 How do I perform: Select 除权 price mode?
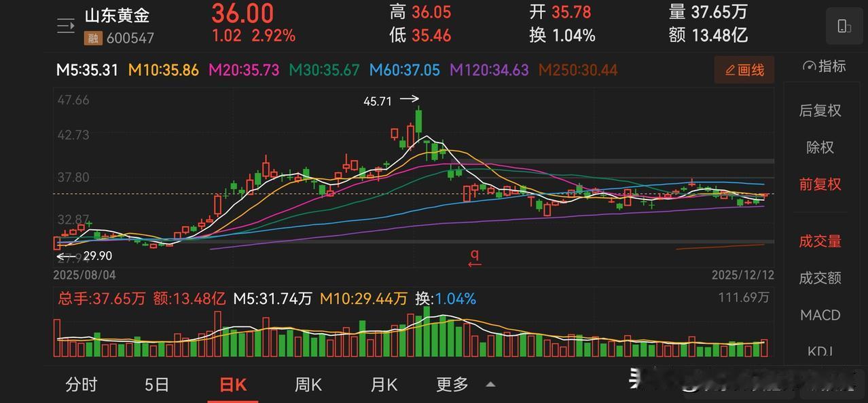(820, 147)
